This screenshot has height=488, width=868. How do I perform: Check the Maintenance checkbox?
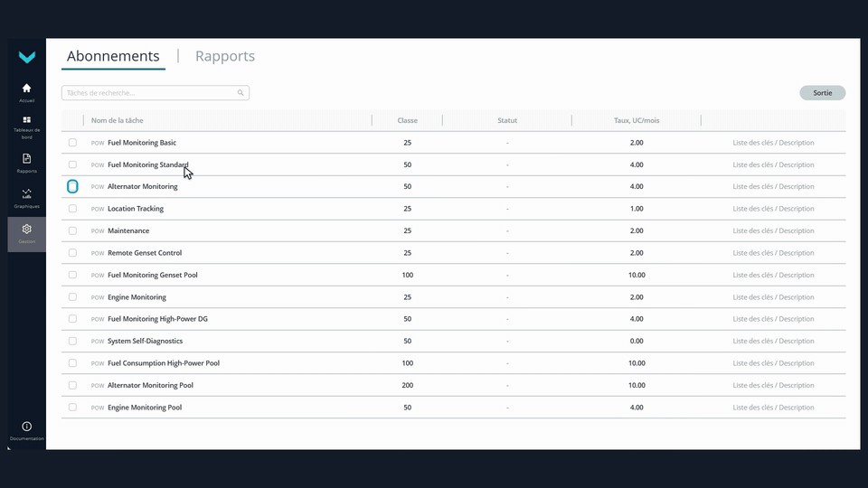click(x=72, y=230)
